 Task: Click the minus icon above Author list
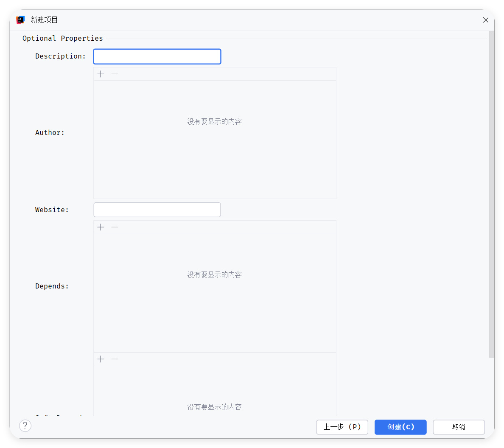[115, 74]
